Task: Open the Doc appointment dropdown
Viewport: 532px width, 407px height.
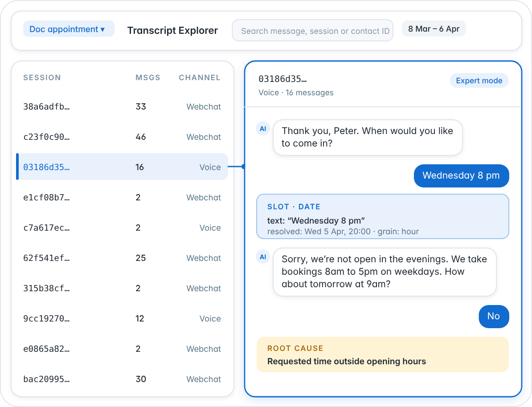Action: click(69, 29)
